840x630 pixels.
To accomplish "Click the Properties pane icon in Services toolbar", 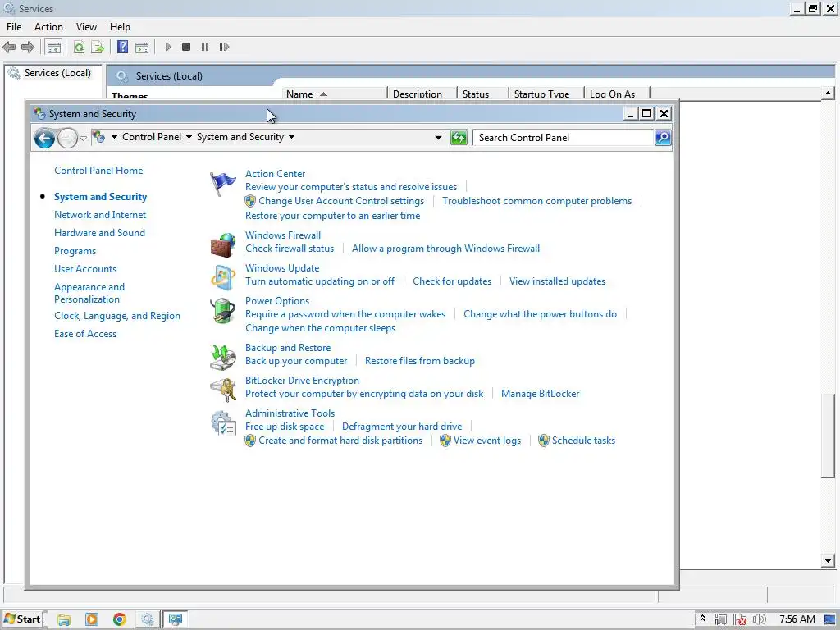I will (x=142, y=47).
